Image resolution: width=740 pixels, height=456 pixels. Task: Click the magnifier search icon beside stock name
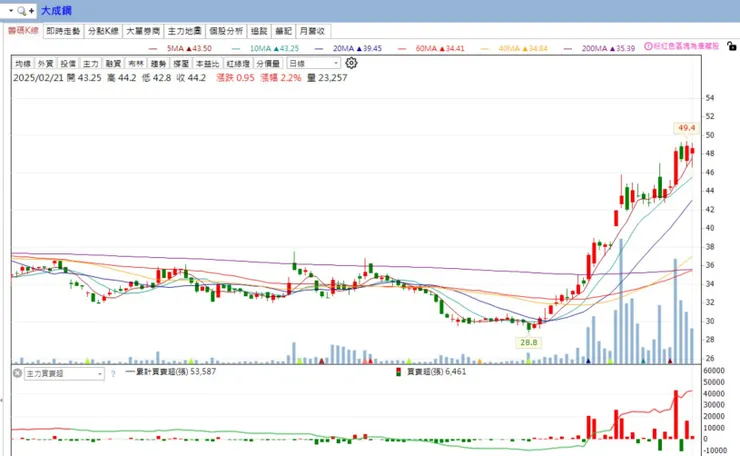(x=21, y=10)
